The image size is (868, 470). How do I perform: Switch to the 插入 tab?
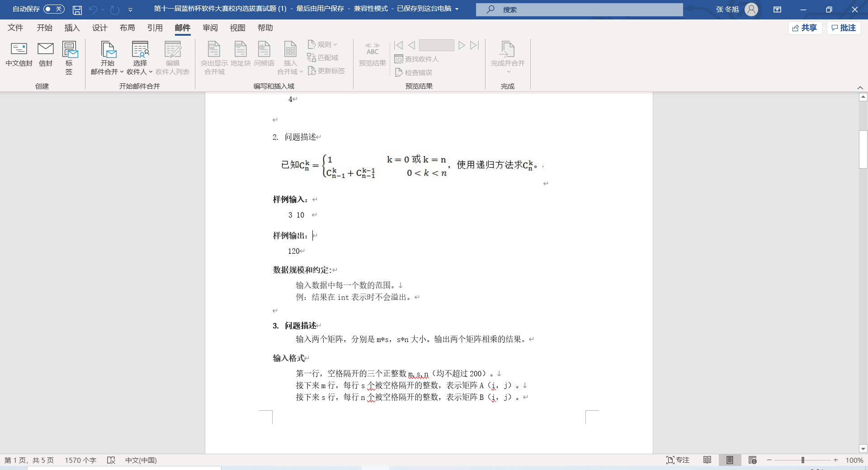pos(72,28)
